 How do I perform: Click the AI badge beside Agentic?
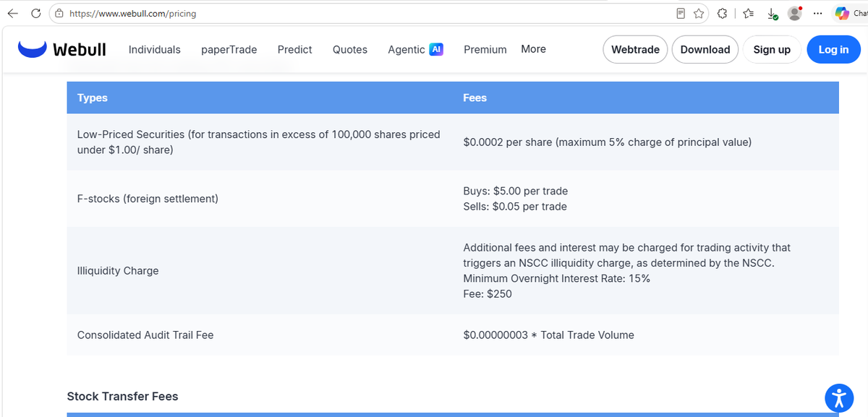coord(436,49)
